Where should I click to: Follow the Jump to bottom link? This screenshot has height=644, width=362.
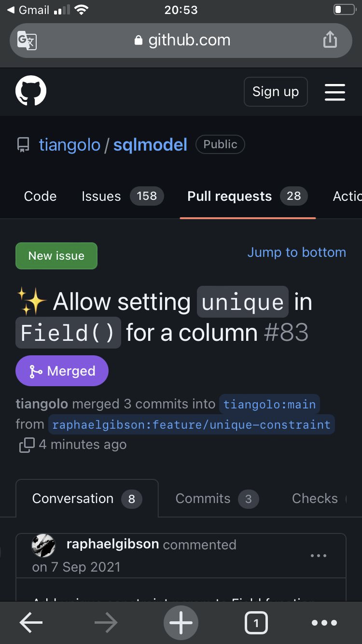(x=296, y=252)
